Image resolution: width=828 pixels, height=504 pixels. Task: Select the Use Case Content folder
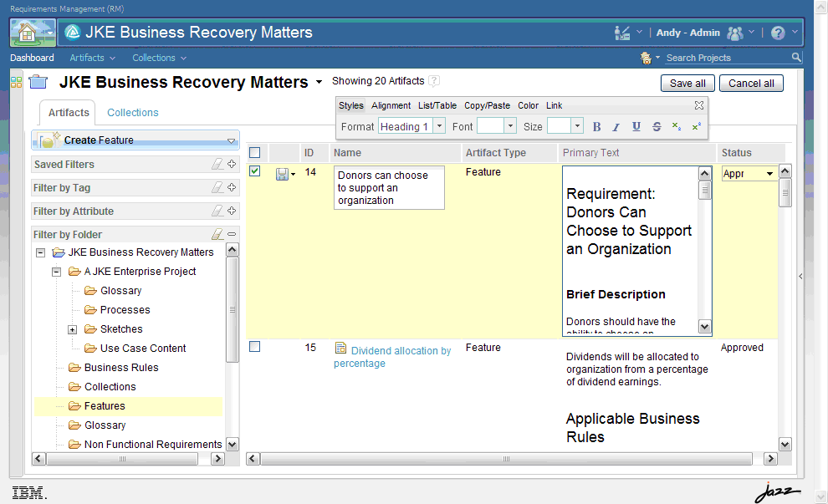tap(142, 349)
